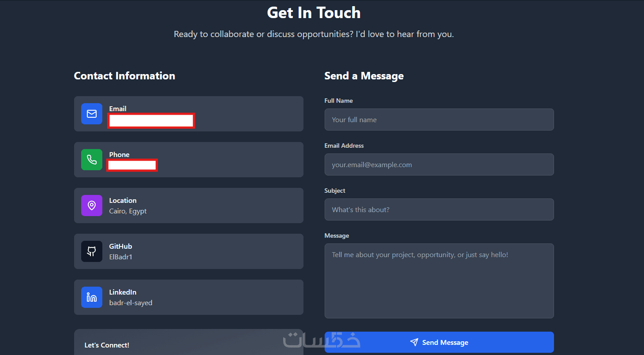Viewport: 644px width, 355px height.
Task: Click the Get In Touch heading
Action: pyautogui.click(x=314, y=12)
